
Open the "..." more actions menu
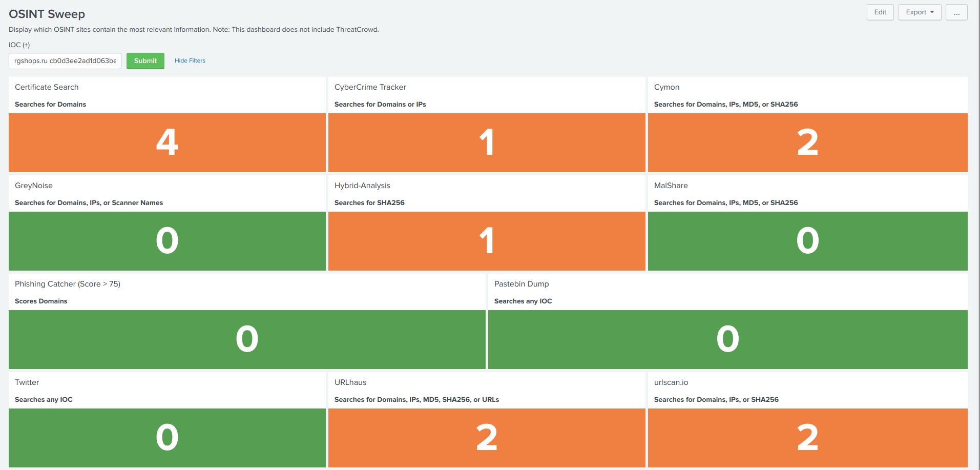pyautogui.click(x=956, y=12)
